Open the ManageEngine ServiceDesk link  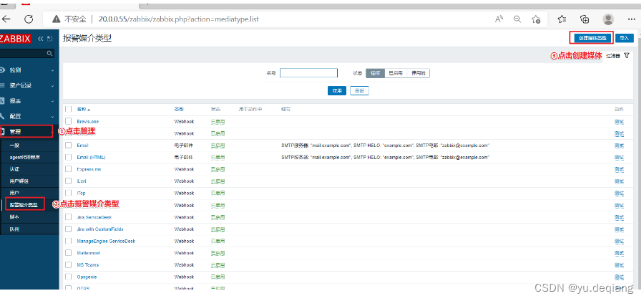106,241
